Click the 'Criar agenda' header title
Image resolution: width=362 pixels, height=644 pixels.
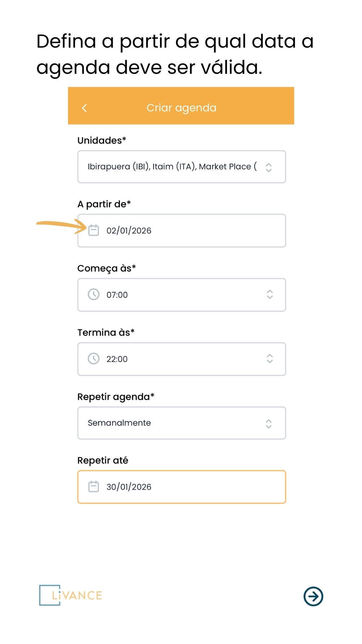click(181, 108)
